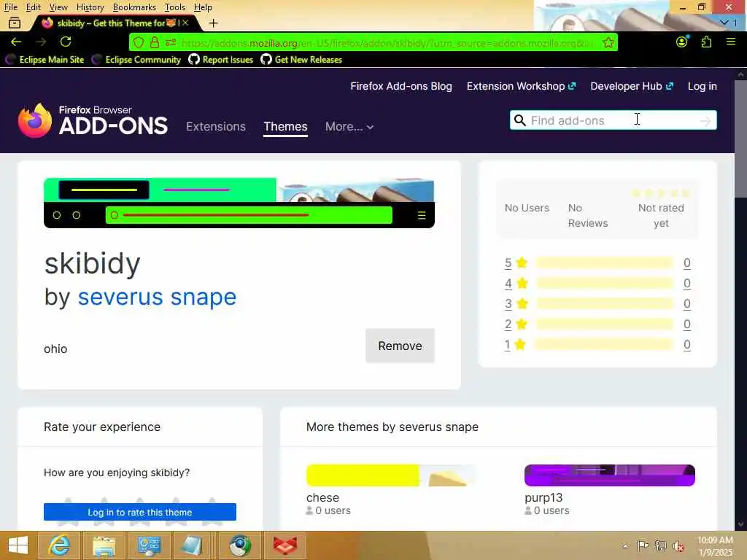Viewport: 747px width, 560px height.
Task: Open the File menu
Action: (x=10, y=7)
